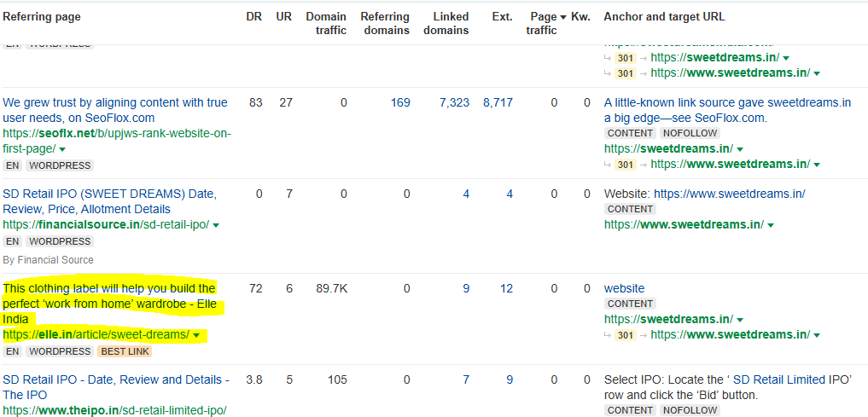Click the EN tag under financialsource.in URL
The image size is (868, 417).
(x=12, y=241)
